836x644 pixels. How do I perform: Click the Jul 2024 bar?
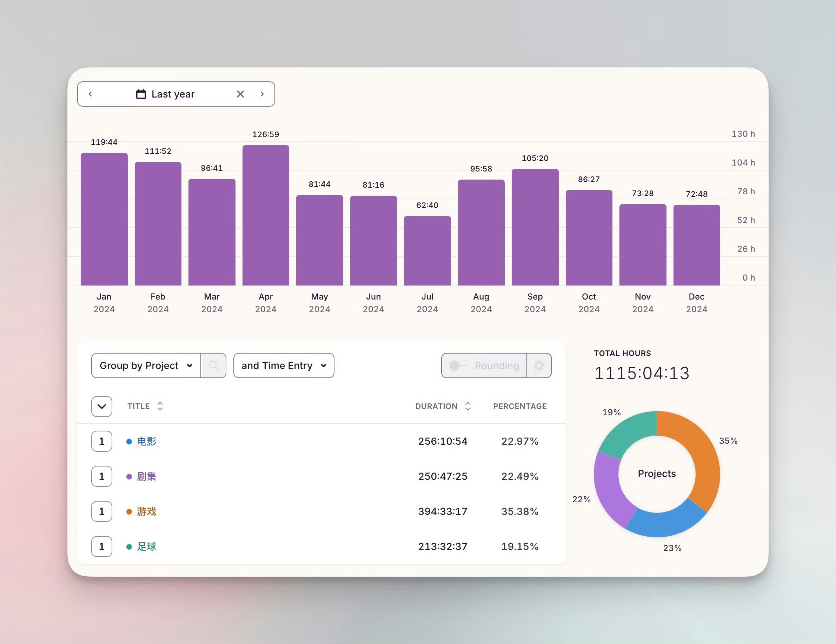[x=427, y=251]
